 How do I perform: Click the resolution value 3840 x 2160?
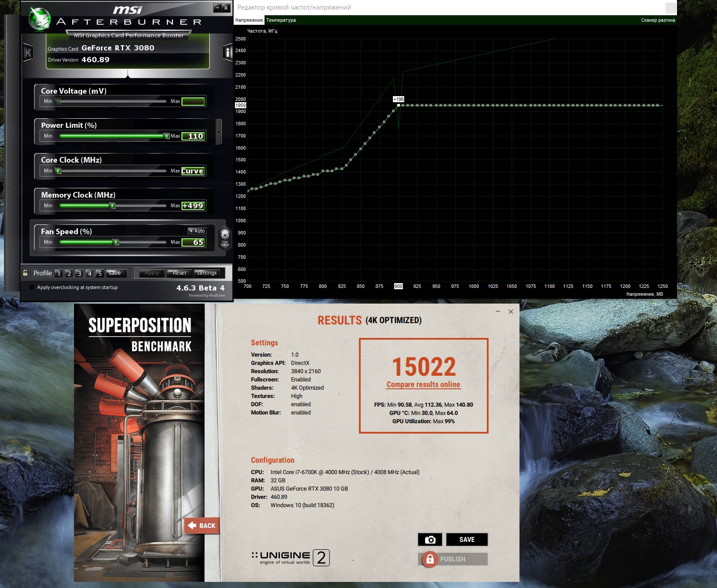point(306,371)
